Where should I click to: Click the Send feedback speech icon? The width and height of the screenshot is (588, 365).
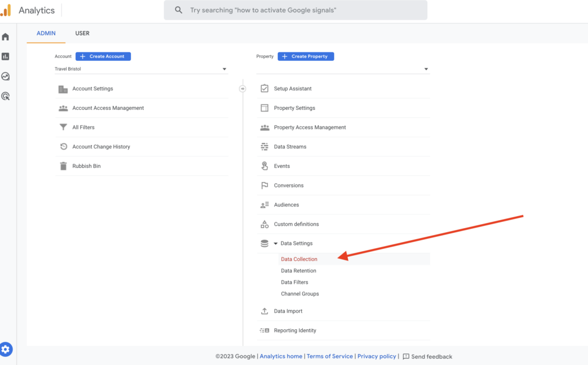406,357
